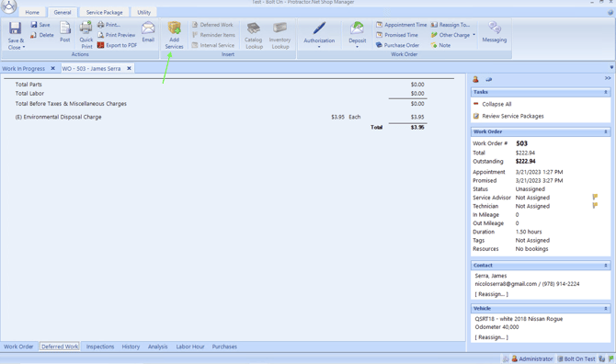Open Print Preview
The height and width of the screenshot is (364, 616).
click(x=116, y=35)
